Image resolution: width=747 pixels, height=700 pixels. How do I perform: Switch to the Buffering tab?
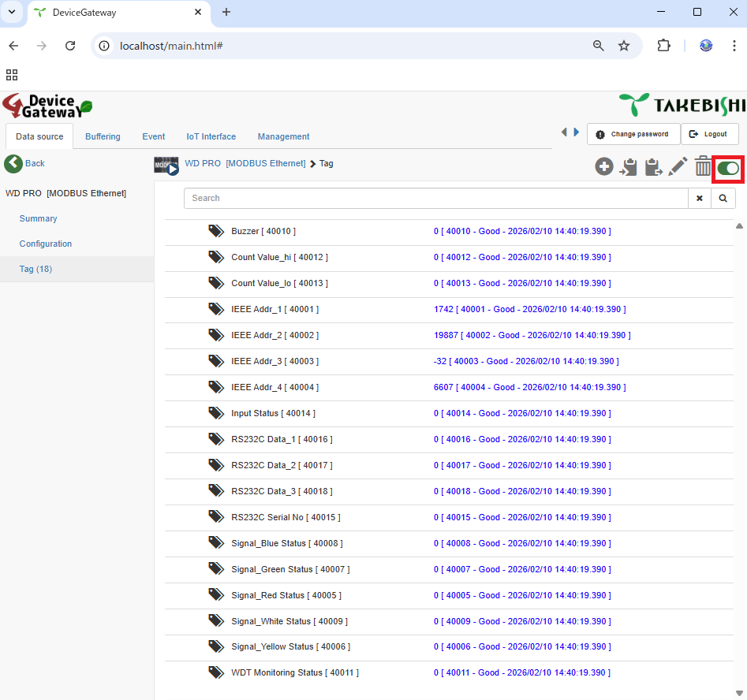tap(103, 136)
